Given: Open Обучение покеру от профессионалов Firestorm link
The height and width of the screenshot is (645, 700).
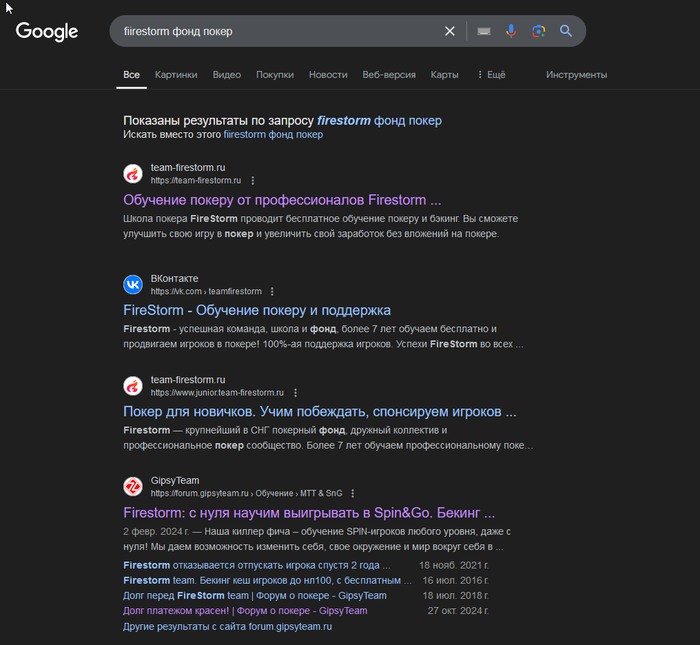Looking at the screenshot, I should (x=282, y=200).
